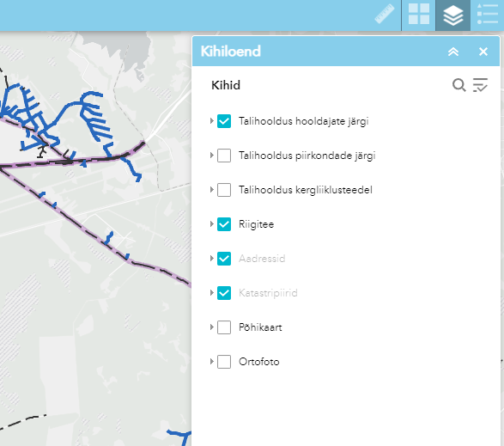Viewport: 504px width, 446px height.
Task: Select the Ortofoto layer label
Action: tap(258, 362)
